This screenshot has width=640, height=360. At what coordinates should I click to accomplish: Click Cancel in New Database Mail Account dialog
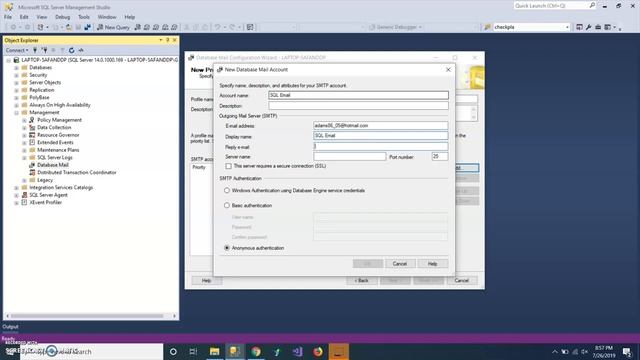(400, 264)
